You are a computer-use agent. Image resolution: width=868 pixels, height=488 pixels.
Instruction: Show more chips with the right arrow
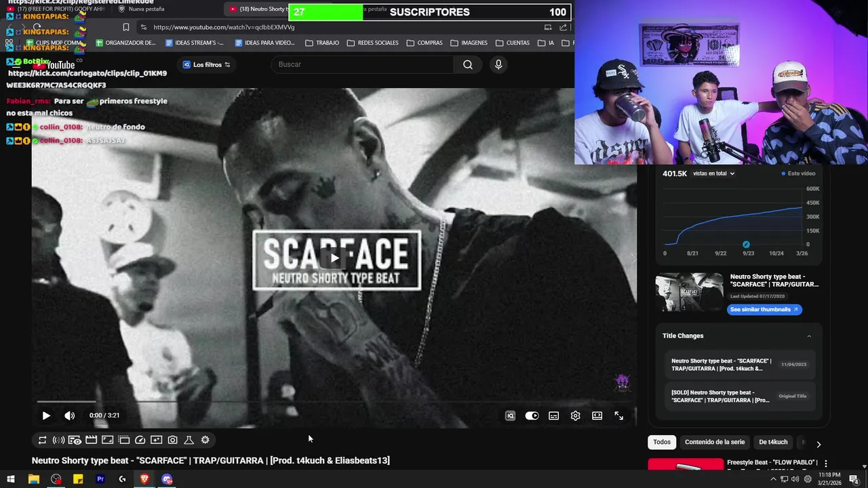tap(818, 445)
